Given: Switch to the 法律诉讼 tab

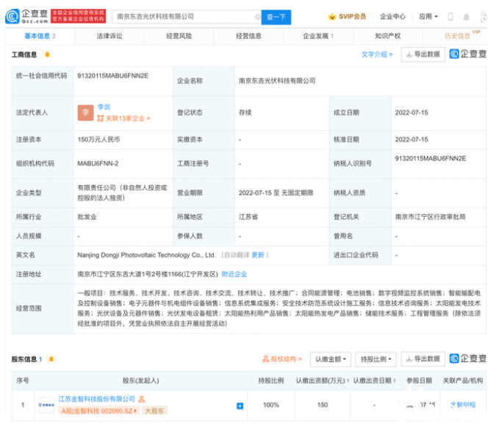Looking at the screenshot, I should 109,35.
